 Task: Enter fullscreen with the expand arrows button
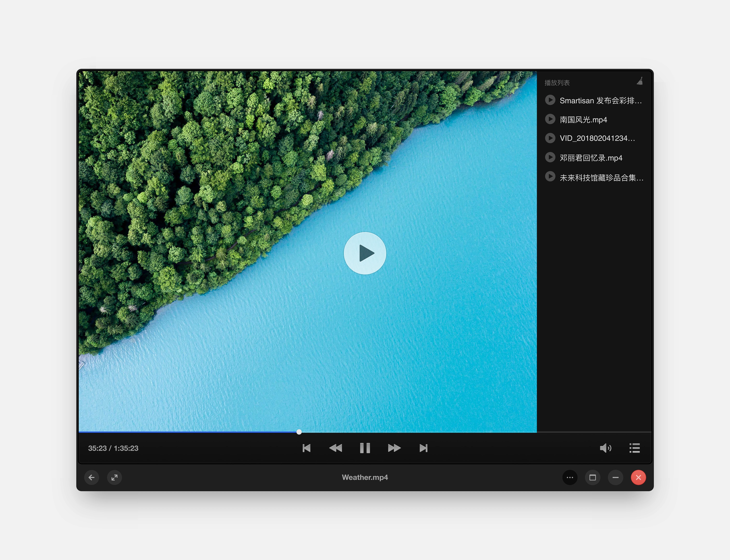pyautogui.click(x=114, y=478)
